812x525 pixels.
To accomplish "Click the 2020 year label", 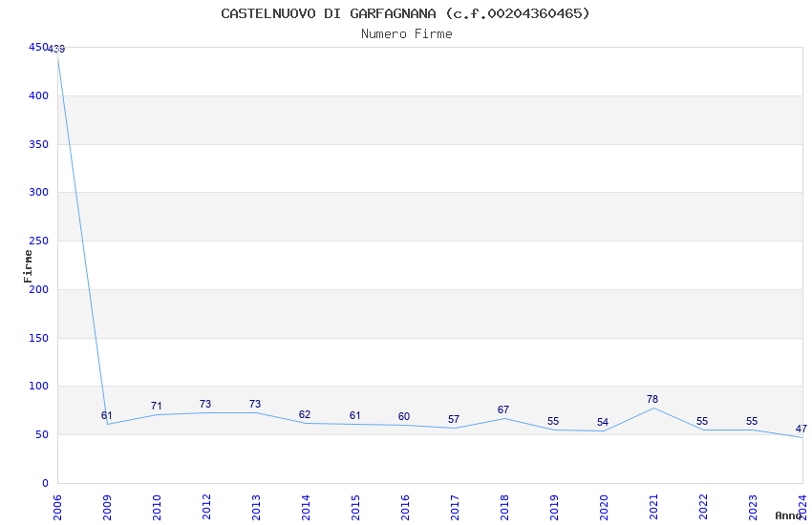I will point(605,507).
